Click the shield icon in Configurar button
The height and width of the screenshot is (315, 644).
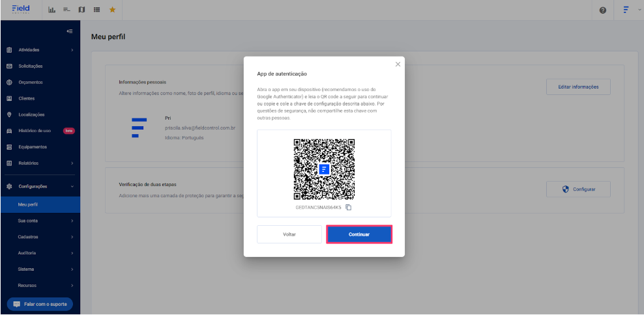(x=565, y=189)
